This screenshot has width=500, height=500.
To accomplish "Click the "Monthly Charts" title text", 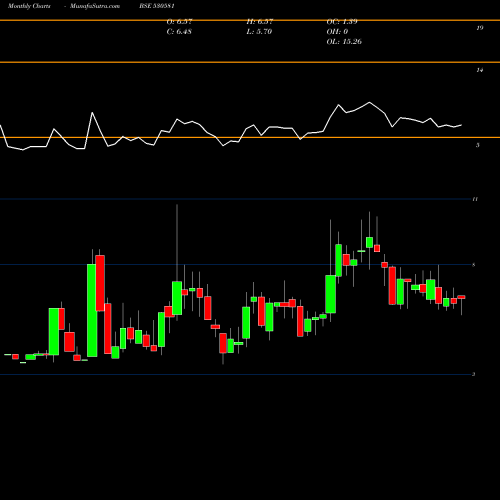I will tap(29, 6).
